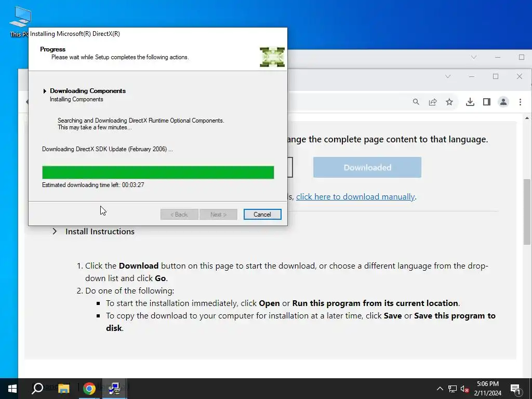Image resolution: width=532 pixels, height=399 pixels.
Task: Minimize the front Chrome window
Action: click(472, 77)
